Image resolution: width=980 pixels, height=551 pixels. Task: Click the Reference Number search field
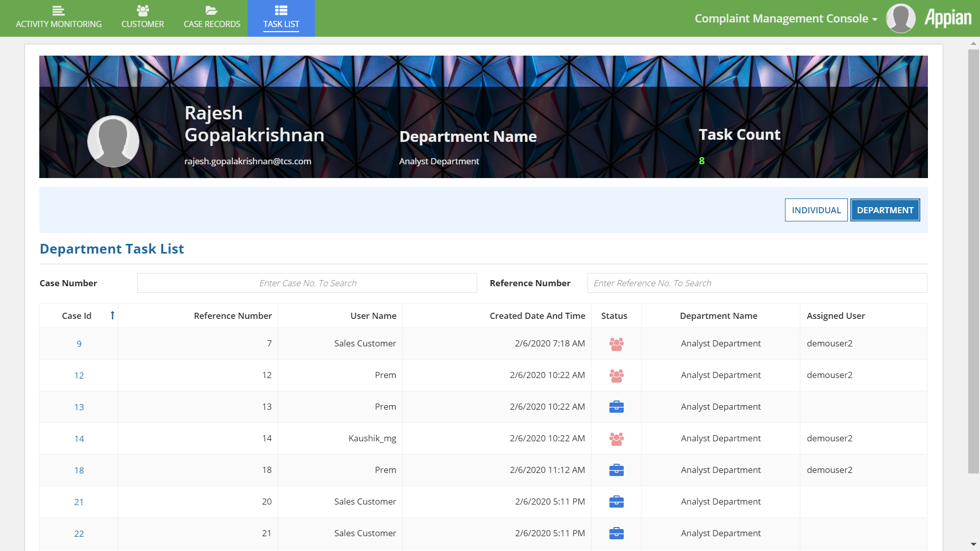pos(756,283)
